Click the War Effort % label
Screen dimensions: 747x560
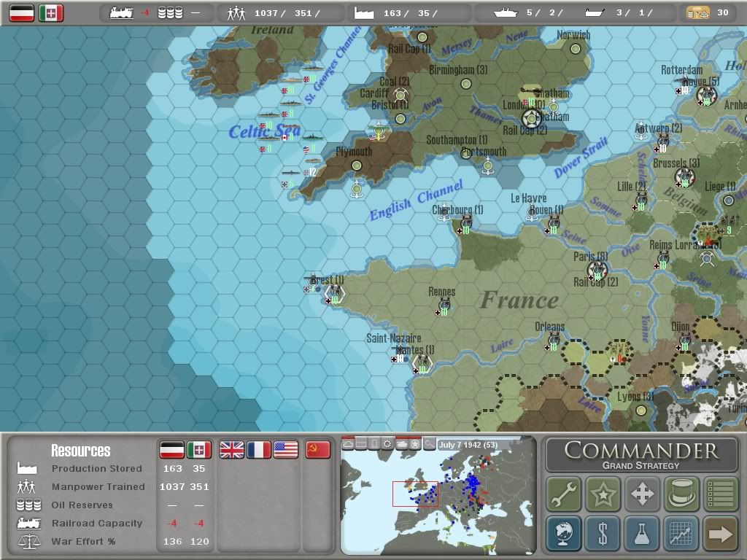click(x=83, y=542)
